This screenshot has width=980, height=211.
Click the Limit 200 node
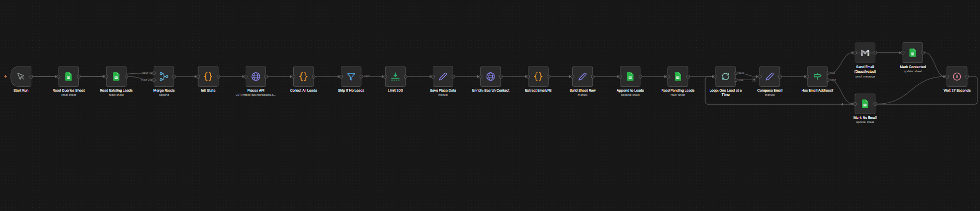tap(395, 76)
